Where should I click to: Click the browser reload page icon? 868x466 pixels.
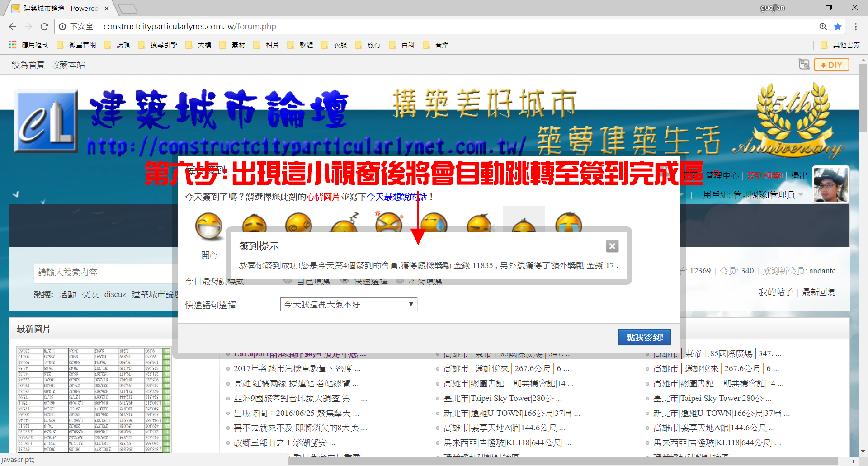[x=44, y=27]
